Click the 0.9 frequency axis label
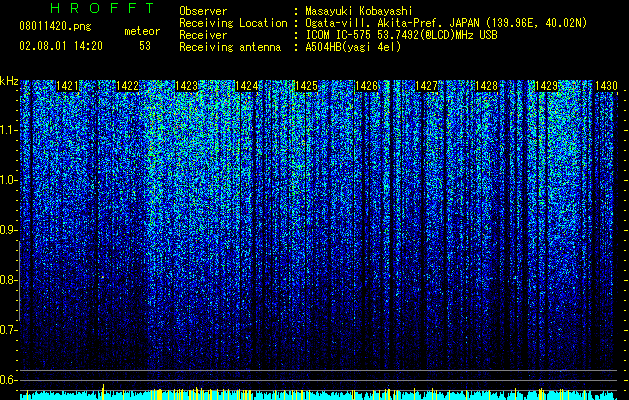This screenshot has width=629, height=400. (9, 230)
